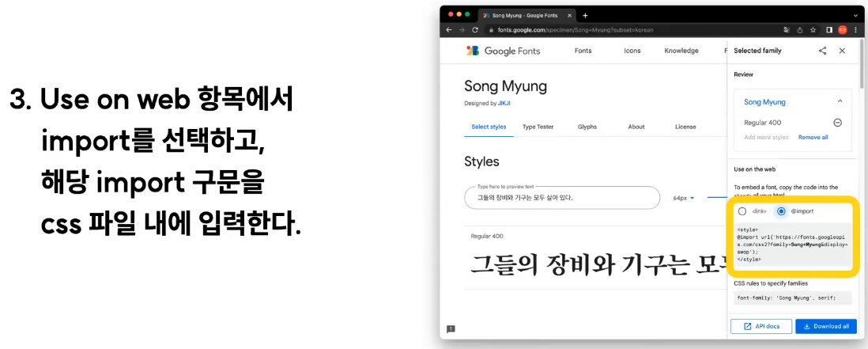The image size is (868, 349).
Task: Open the tab search chevron
Action: (x=856, y=16)
